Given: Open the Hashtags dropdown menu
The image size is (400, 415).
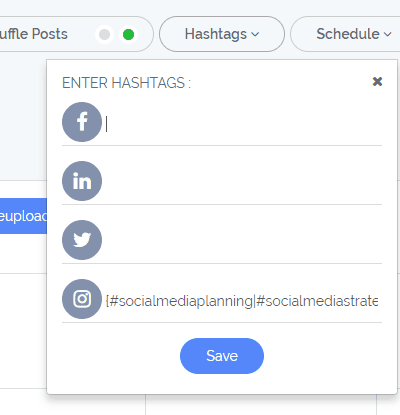Looking at the screenshot, I should [x=222, y=34].
